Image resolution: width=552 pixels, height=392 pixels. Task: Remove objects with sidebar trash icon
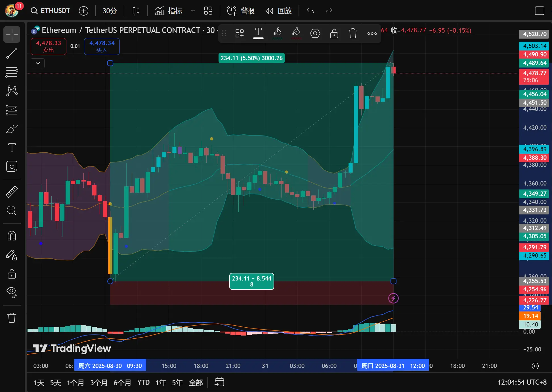(12, 318)
